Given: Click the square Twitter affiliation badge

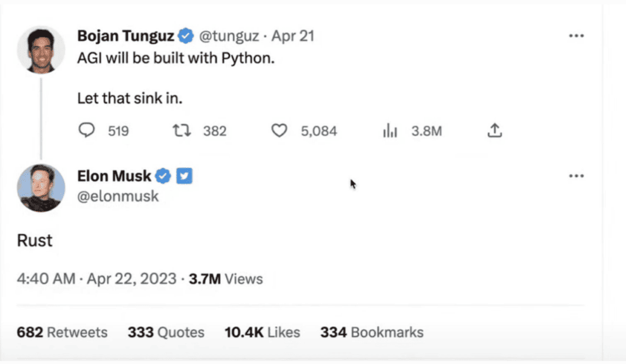Looking at the screenshot, I should [184, 177].
